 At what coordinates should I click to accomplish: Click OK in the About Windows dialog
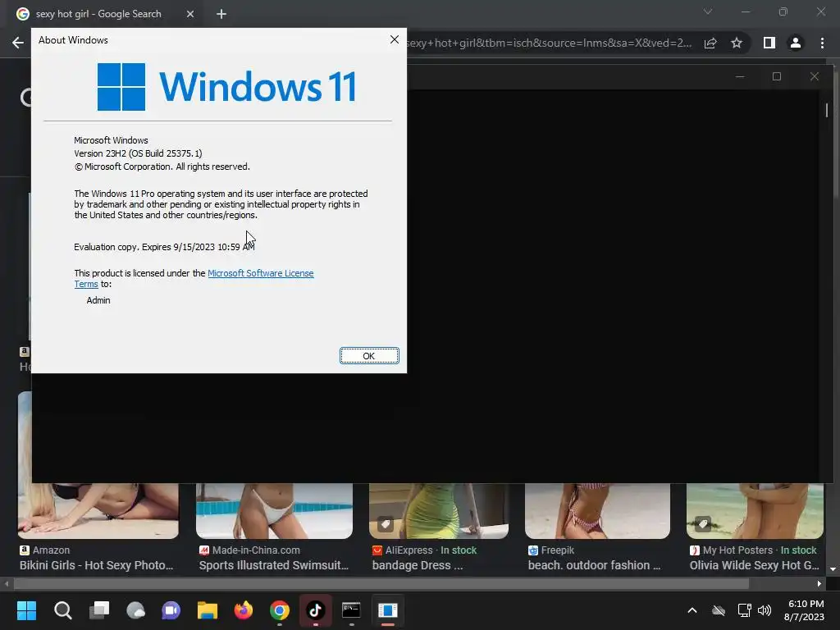click(369, 356)
